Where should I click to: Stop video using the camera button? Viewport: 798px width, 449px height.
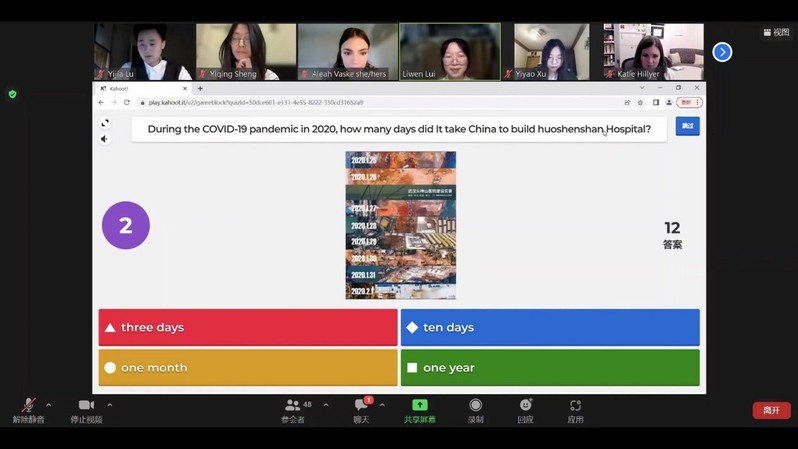click(x=86, y=406)
